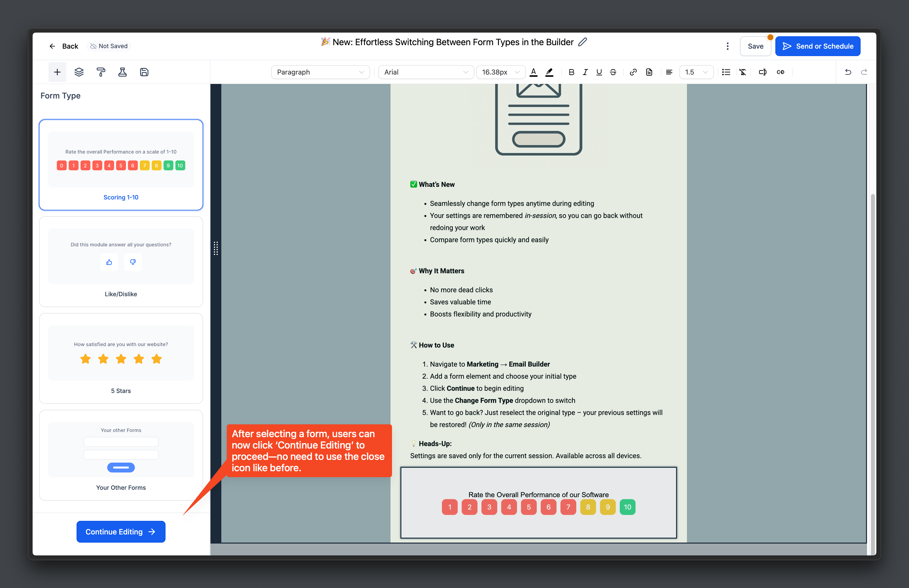Open the layers panel icon

pyautogui.click(x=79, y=72)
